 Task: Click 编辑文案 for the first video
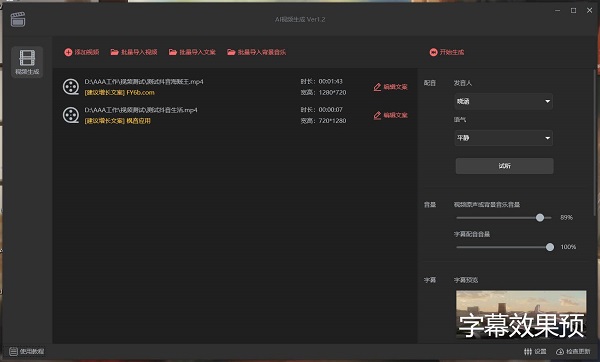click(x=390, y=87)
